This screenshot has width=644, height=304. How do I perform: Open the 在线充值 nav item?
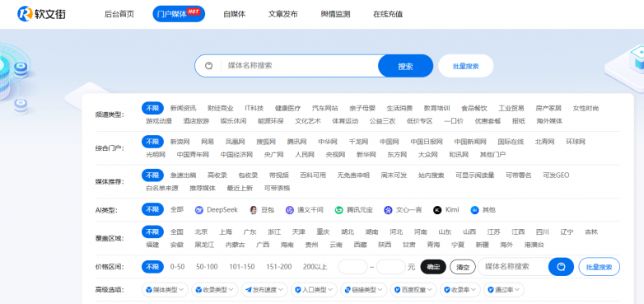point(388,14)
